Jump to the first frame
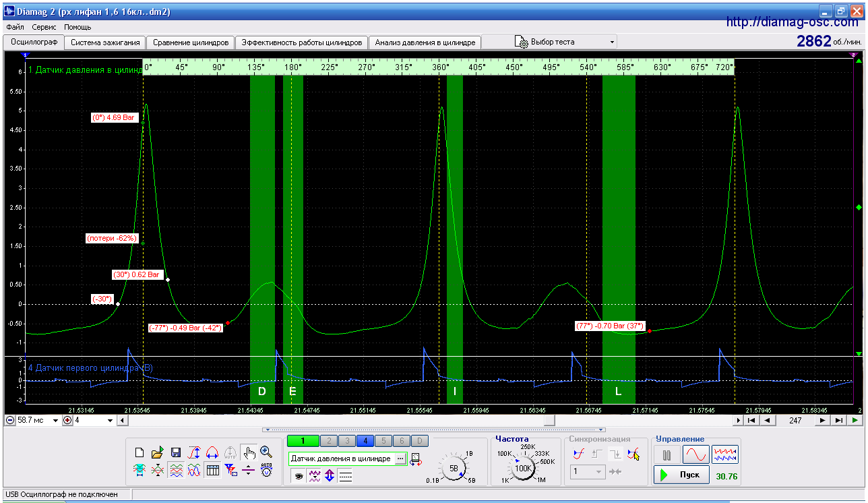This screenshot has height=503, width=868. [x=751, y=420]
